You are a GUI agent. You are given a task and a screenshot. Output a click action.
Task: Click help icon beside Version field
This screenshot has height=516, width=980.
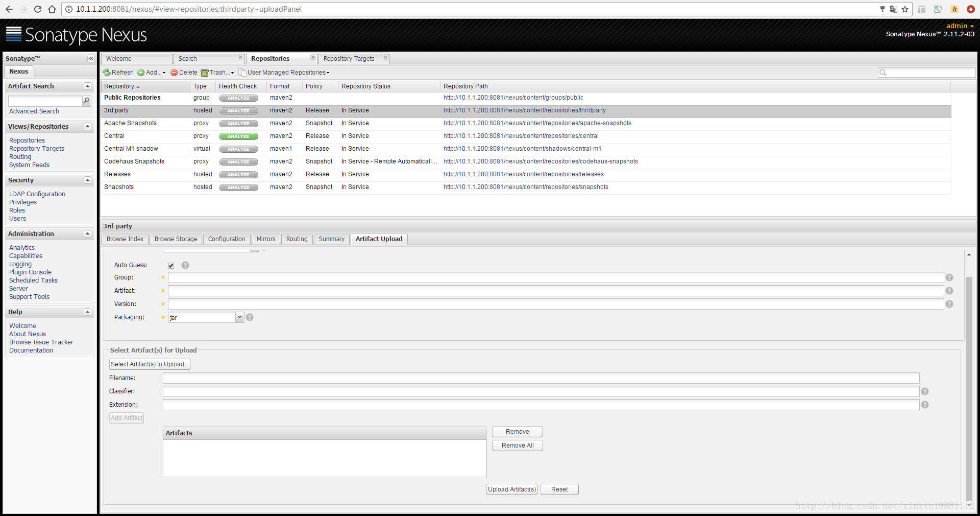(x=949, y=304)
